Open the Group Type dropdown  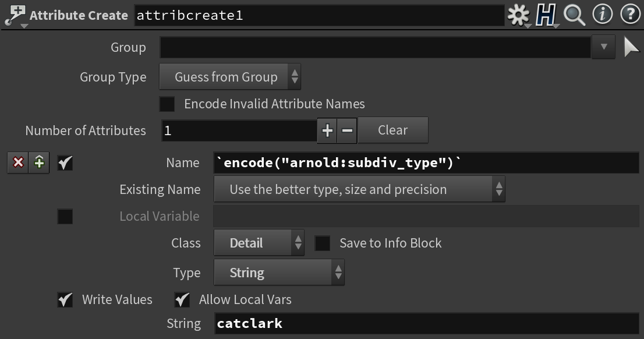click(x=229, y=77)
